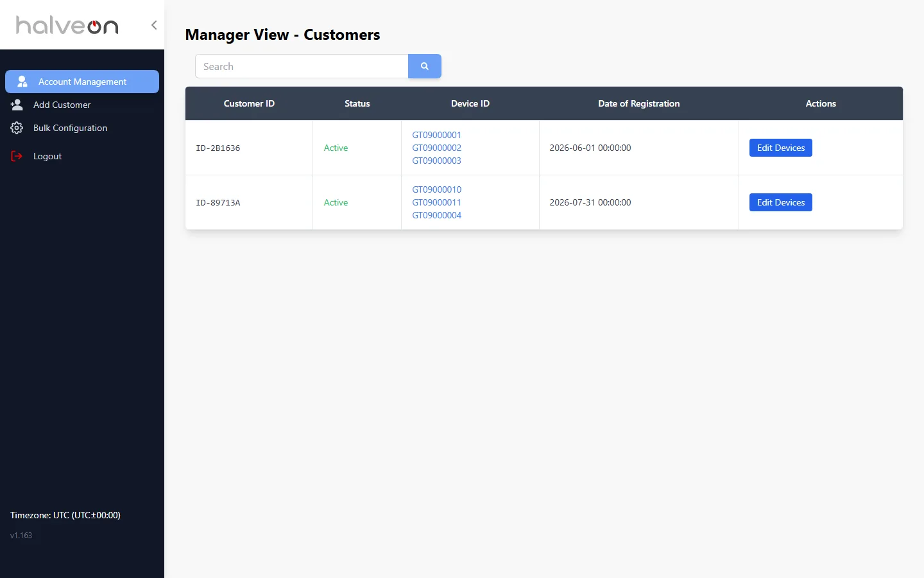
Task: Click the halveon logo
Action: click(67, 25)
